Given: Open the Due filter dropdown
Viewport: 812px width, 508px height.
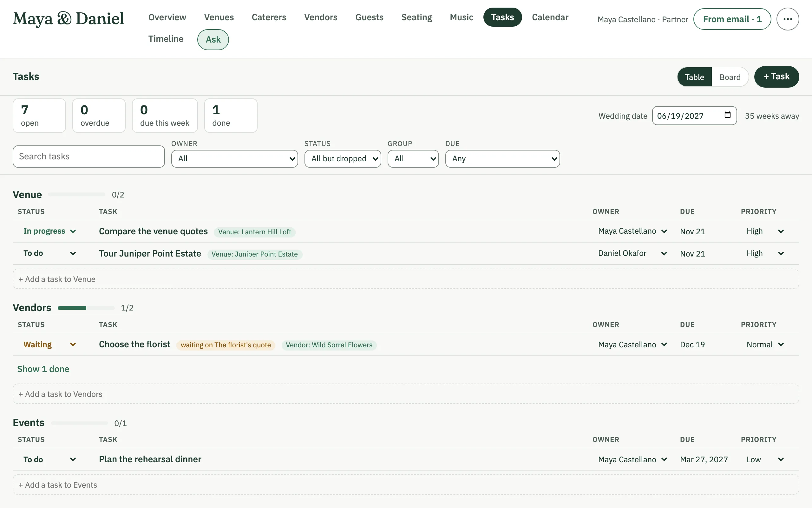Looking at the screenshot, I should click(502, 158).
